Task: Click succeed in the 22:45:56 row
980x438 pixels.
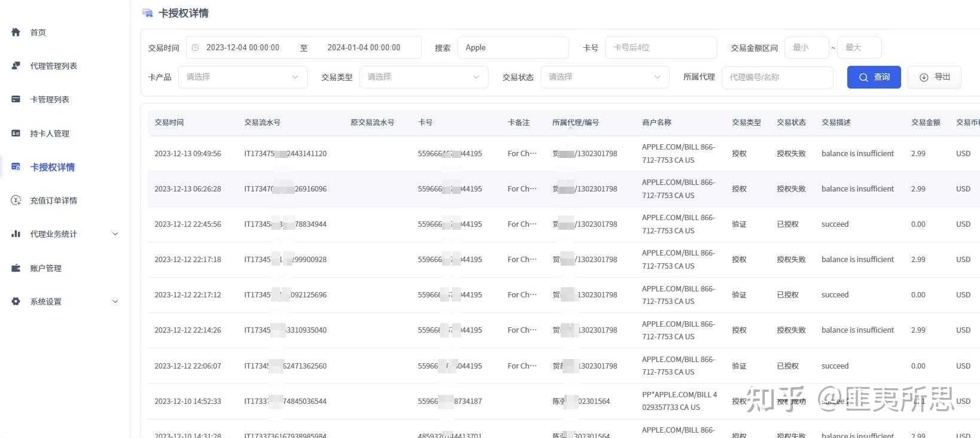Action: click(x=835, y=224)
